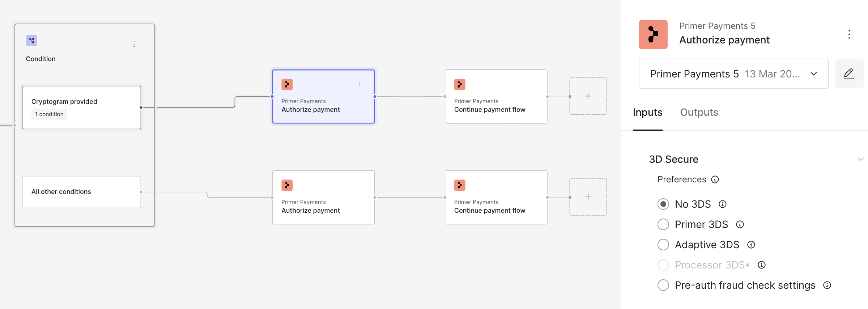Click Primer icon on the top Continue payment flow node
The height and width of the screenshot is (309, 868).
pyautogui.click(x=460, y=84)
